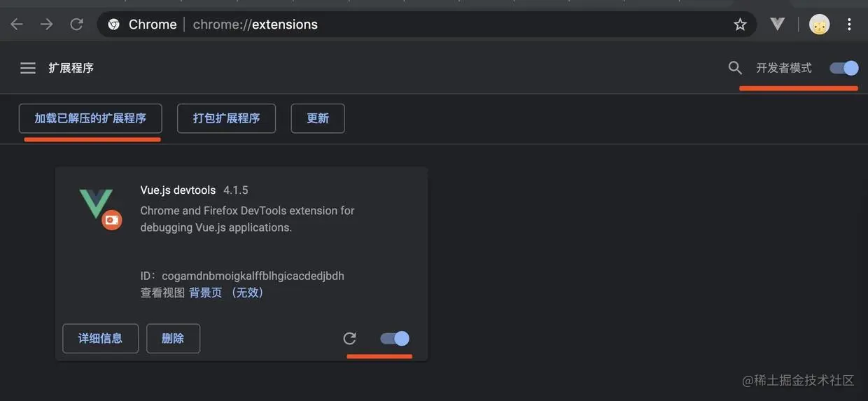The image size is (868, 401).
Task: Open the Chrome three-dot menu
Action: point(849,24)
